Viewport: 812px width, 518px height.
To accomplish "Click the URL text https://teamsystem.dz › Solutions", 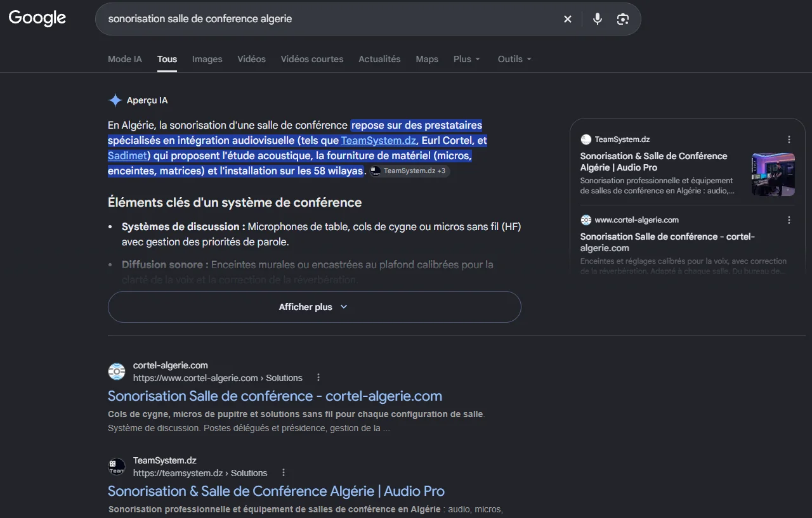I will coord(200,473).
